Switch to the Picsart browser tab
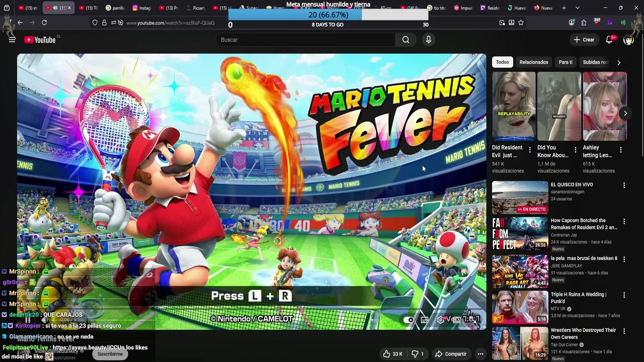644x362 pixels. (195, 8)
